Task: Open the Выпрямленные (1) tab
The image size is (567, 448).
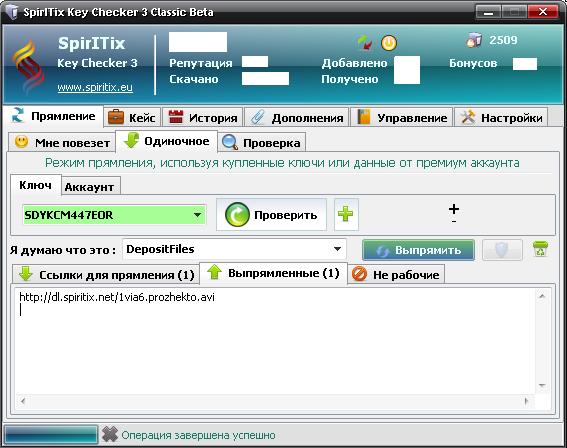Action: tap(273, 273)
